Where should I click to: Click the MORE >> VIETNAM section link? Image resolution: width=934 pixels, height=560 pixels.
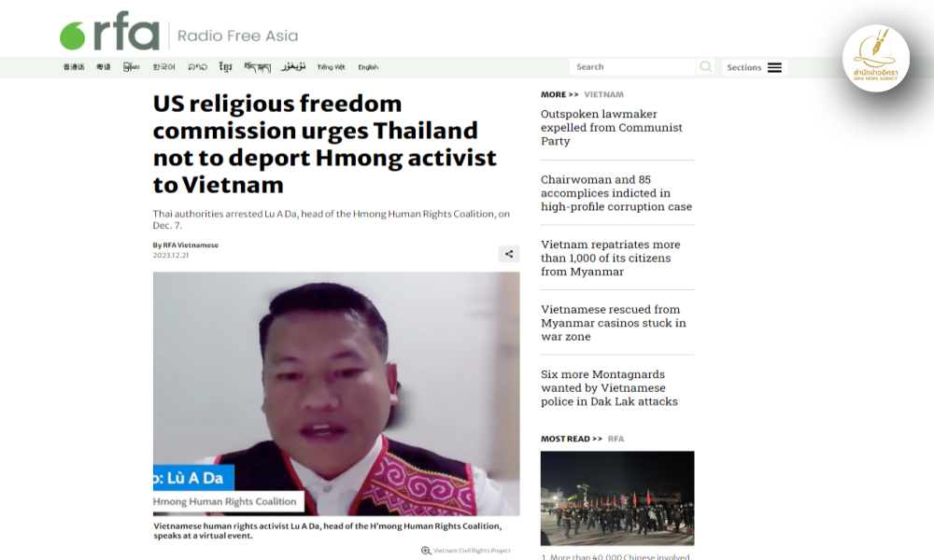(582, 94)
